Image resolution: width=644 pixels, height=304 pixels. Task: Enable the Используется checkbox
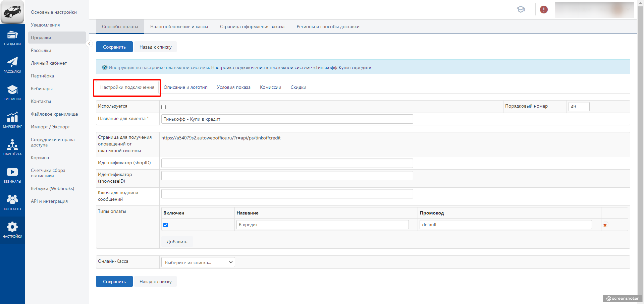[164, 107]
